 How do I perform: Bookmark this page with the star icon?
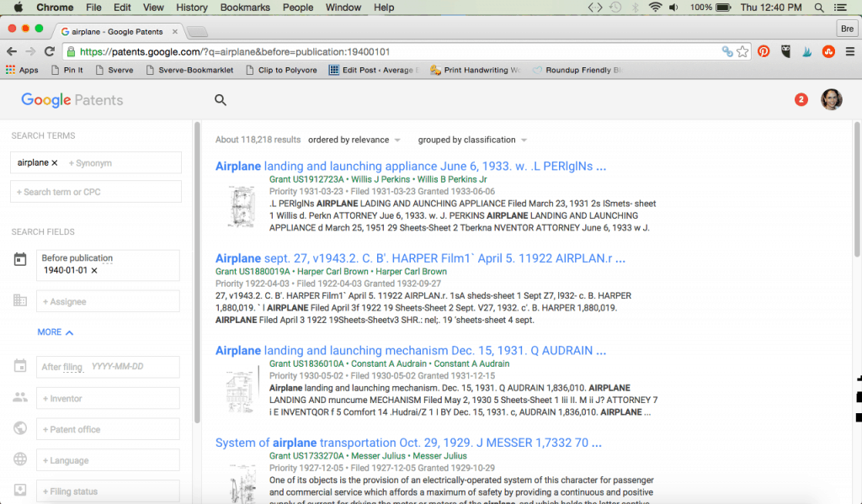[742, 51]
